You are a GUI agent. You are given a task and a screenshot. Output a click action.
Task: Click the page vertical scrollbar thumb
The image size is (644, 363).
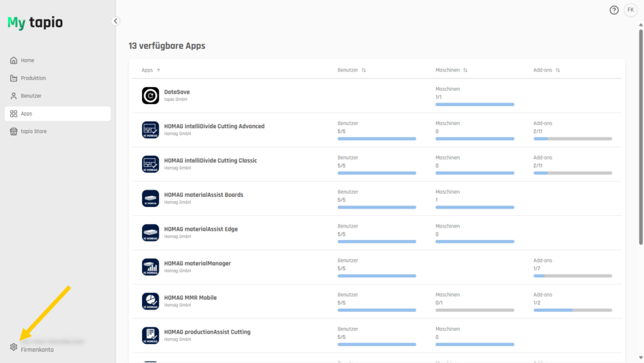pyautogui.click(x=641, y=137)
